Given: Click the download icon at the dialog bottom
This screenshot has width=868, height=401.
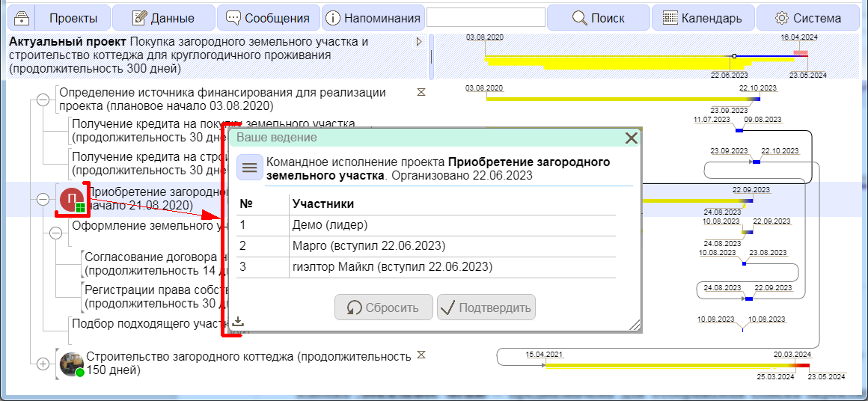Looking at the screenshot, I should 238,321.
